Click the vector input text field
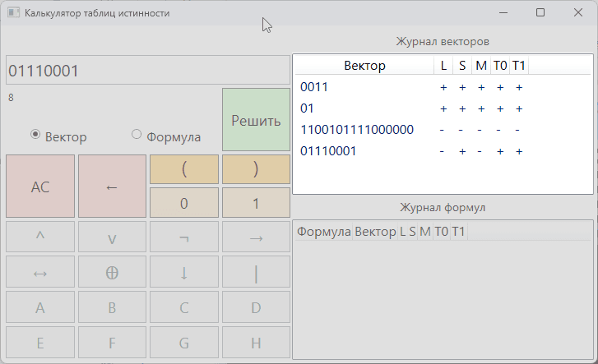Screen dimensions: 598x364 148,71
